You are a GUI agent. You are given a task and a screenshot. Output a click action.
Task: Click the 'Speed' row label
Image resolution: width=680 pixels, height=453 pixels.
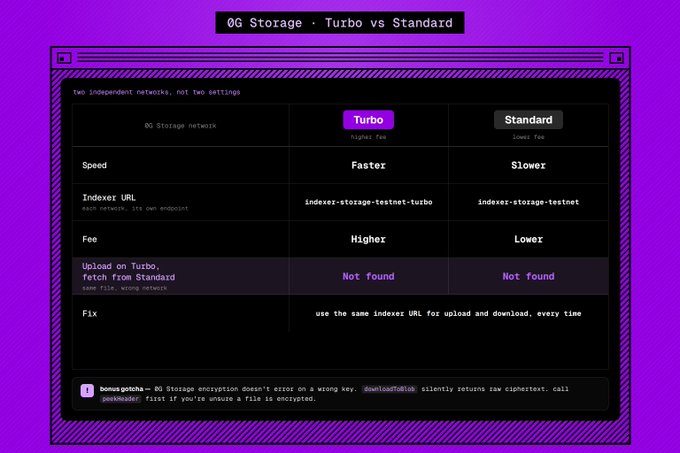click(x=94, y=165)
